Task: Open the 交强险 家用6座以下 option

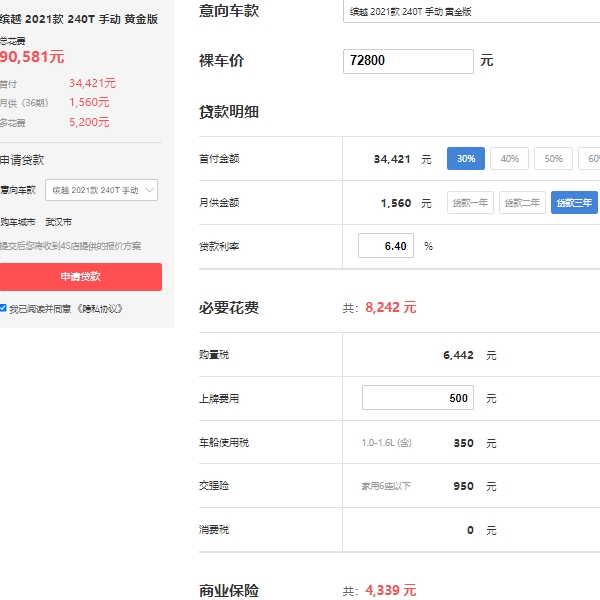Action: click(386, 487)
